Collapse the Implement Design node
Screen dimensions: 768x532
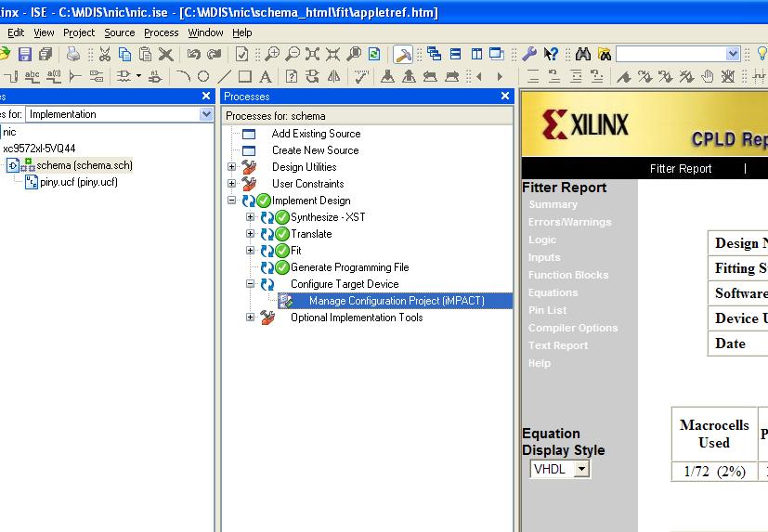tap(232, 201)
